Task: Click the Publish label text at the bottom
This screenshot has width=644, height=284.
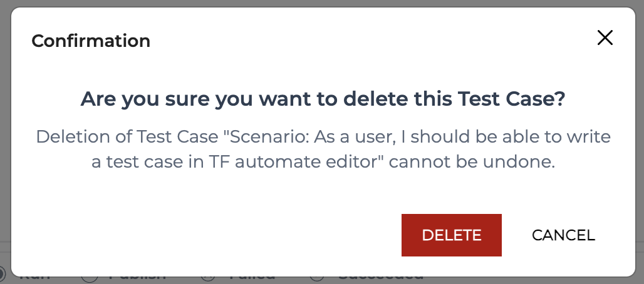Action: [x=137, y=278]
